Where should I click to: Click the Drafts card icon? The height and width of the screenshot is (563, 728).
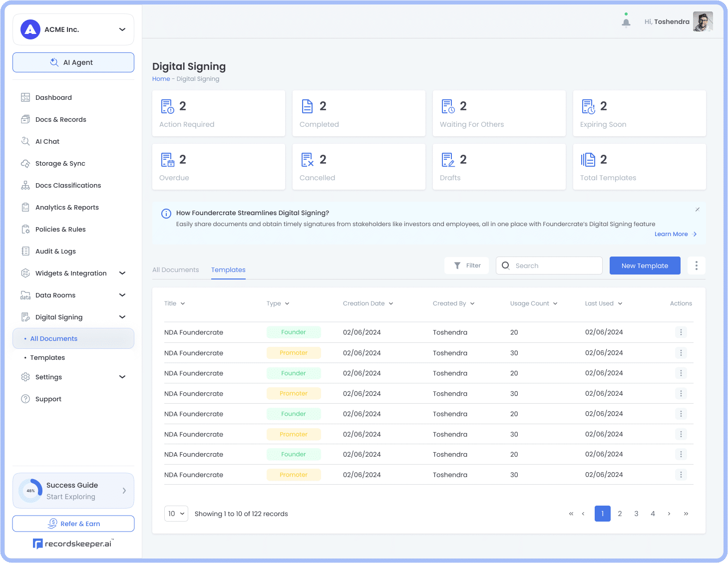click(448, 160)
